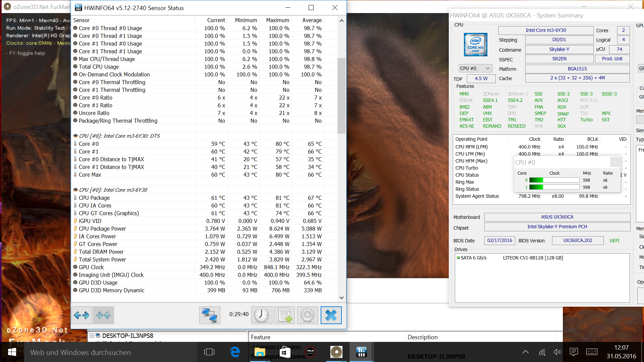The height and width of the screenshot is (362, 644).
Task: Click the Prod. Unit button
Action: coord(612,59)
